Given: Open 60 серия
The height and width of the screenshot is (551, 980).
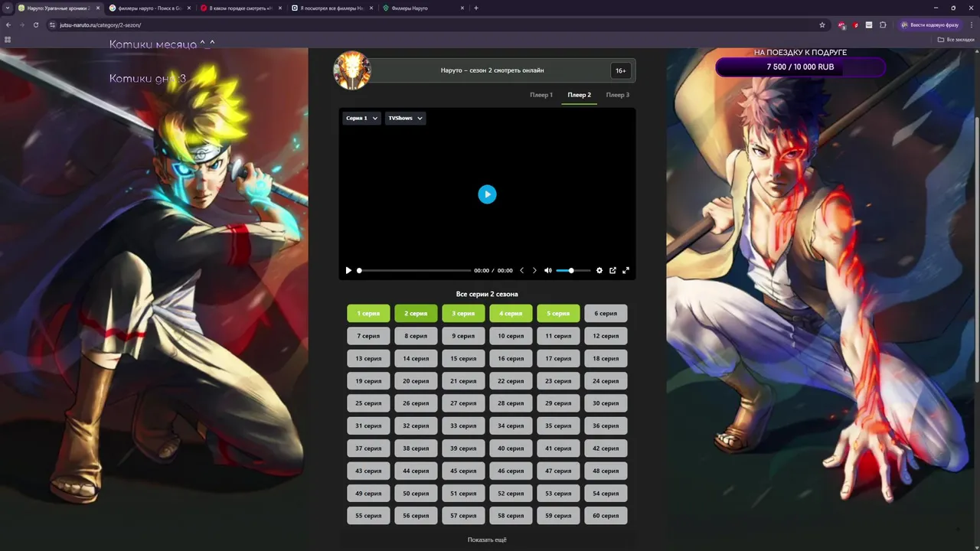Looking at the screenshot, I should coord(606,516).
